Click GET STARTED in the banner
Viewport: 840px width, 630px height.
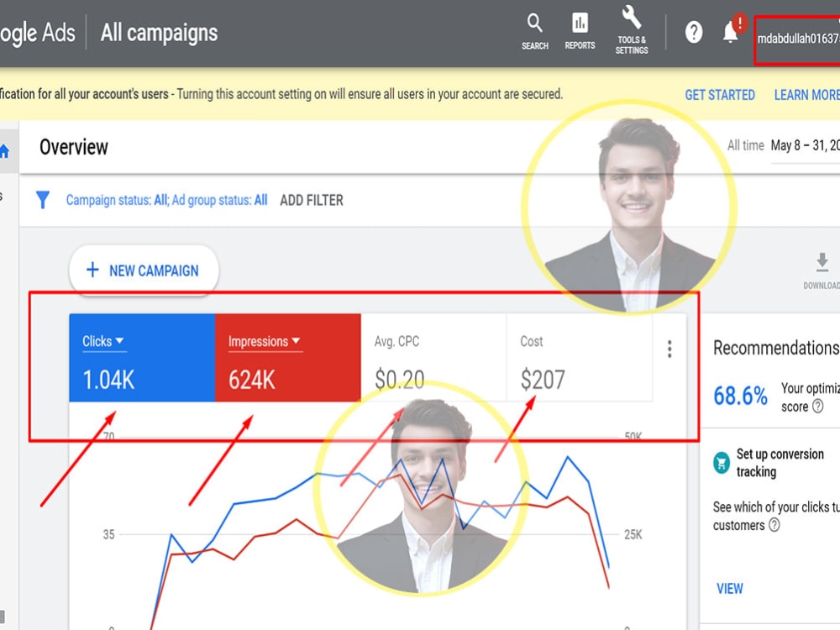720,95
